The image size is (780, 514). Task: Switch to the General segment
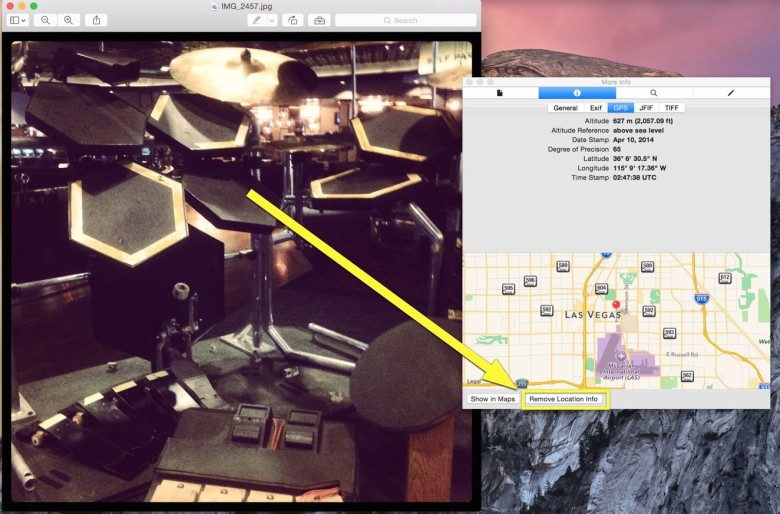[x=565, y=108]
